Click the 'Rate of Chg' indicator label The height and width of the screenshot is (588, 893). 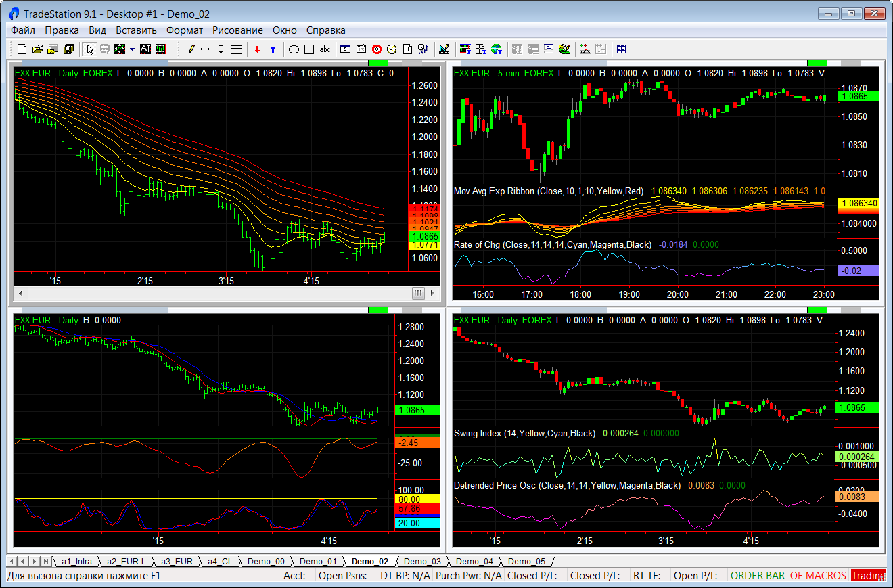[x=553, y=244]
